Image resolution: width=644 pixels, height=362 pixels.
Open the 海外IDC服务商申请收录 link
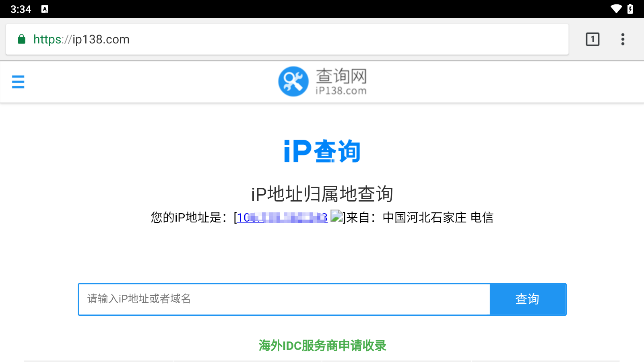[322, 346]
